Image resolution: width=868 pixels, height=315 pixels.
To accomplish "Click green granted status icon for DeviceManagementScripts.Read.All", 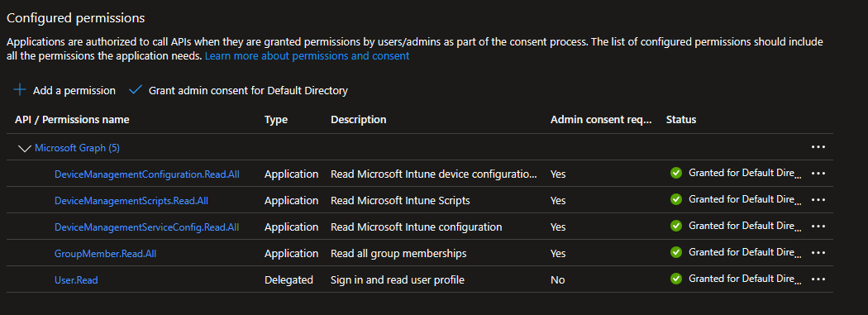I will (x=676, y=198).
